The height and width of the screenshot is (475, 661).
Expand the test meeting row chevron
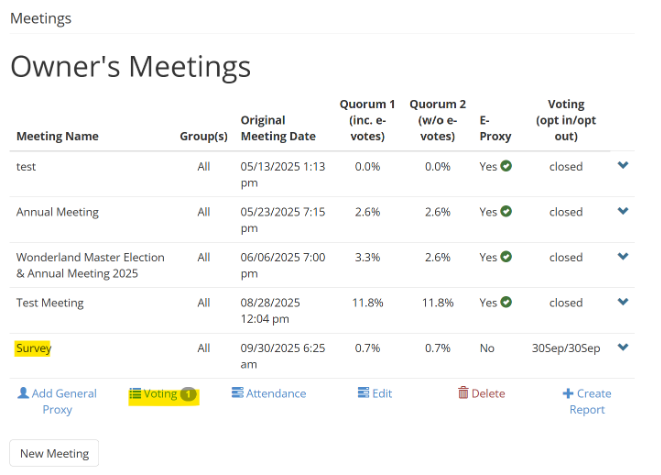pos(623,166)
